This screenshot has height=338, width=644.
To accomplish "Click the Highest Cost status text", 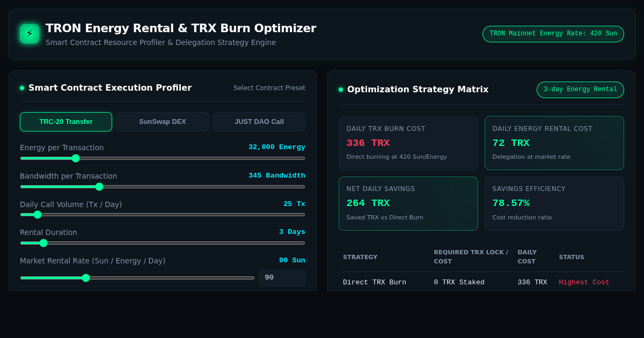I will (x=584, y=282).
